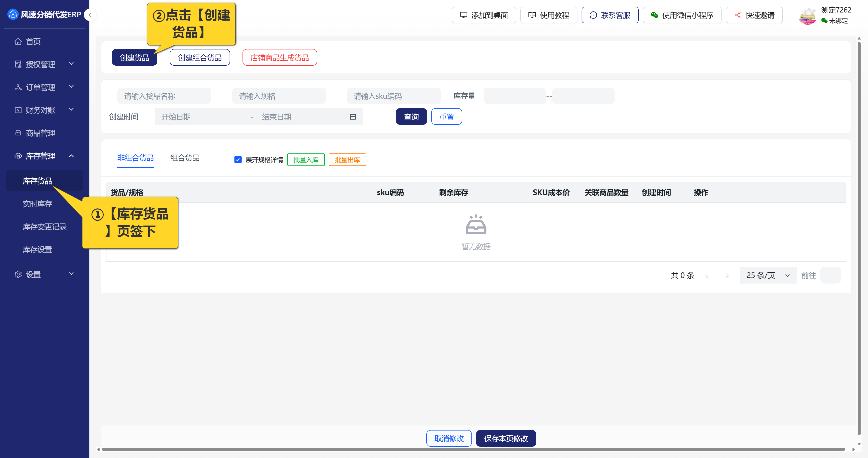Image resolution: width=868 pixels, height=458 pixels.
Task: Collapse the 库存管理 menu chevron
Action: coord(71,156)
